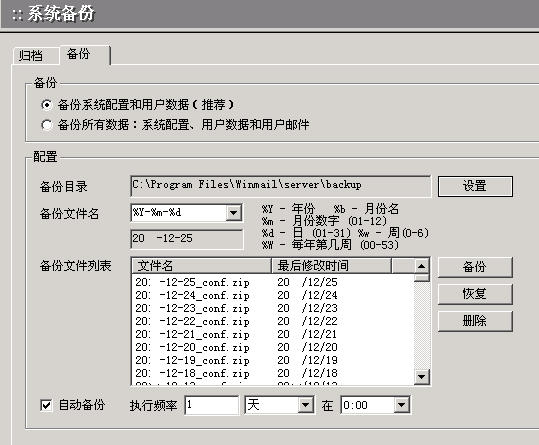Click the 执行频率 number field

(x=211, y=405)
